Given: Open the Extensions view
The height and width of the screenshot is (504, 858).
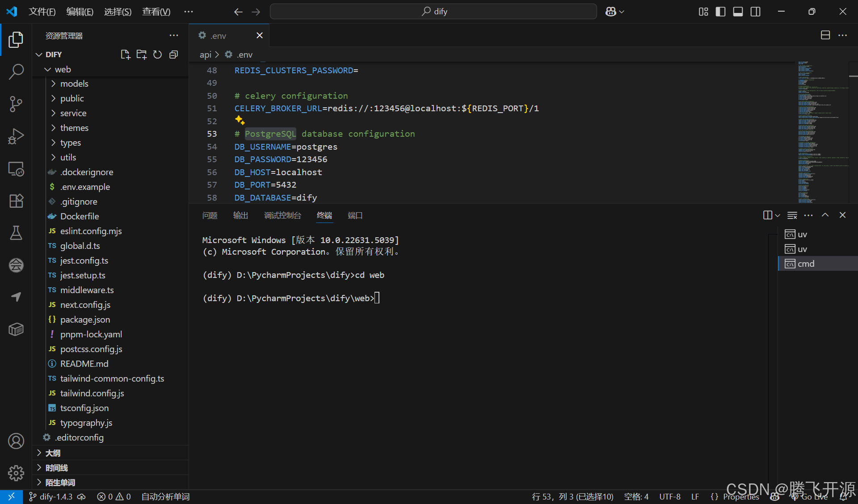Looking at the screenshot, I should point(16,201).
